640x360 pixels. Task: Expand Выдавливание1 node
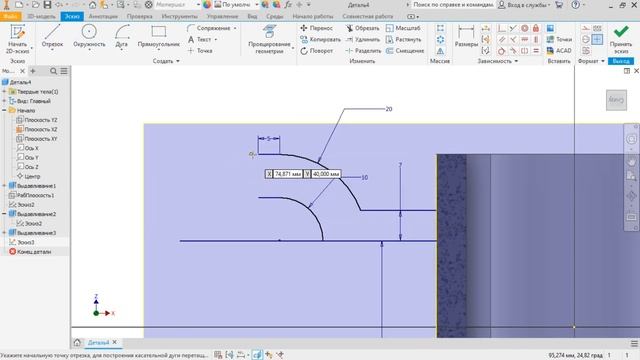point(4,186)
